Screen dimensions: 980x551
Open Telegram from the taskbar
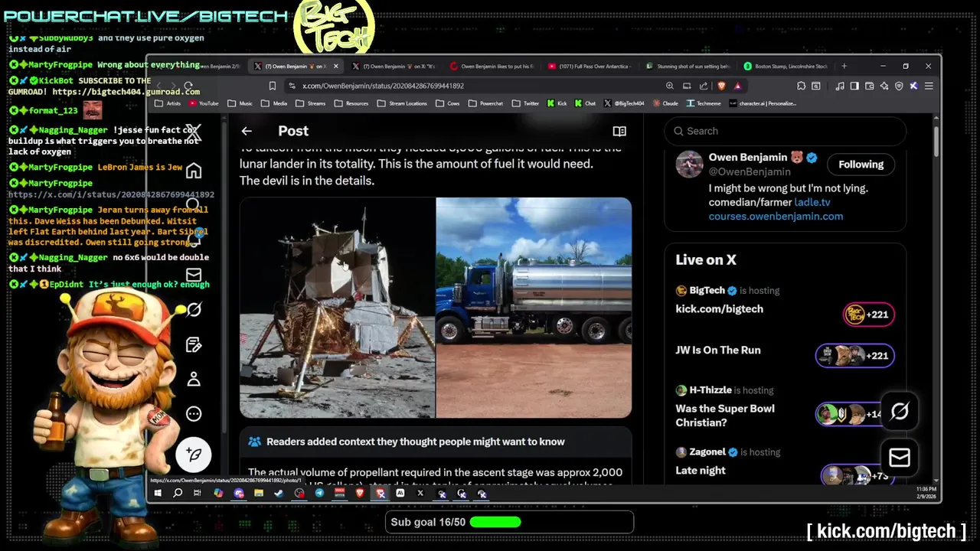[x=319, y=494]
